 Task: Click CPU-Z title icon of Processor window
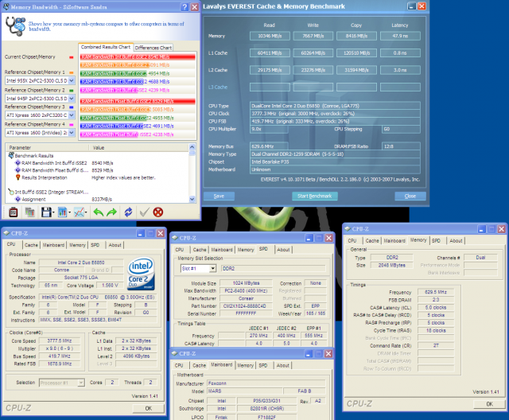(6, 233)
